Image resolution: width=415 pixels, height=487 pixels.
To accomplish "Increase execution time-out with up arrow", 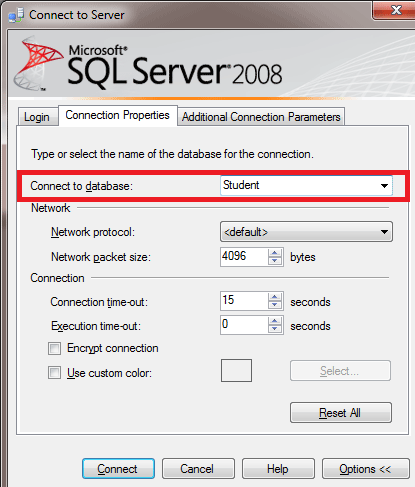I will pos(275,321).
